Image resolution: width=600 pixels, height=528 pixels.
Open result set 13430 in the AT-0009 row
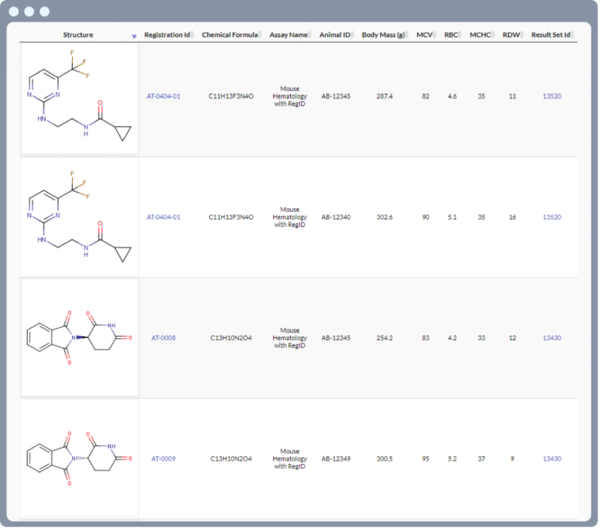tap(551, 458)
